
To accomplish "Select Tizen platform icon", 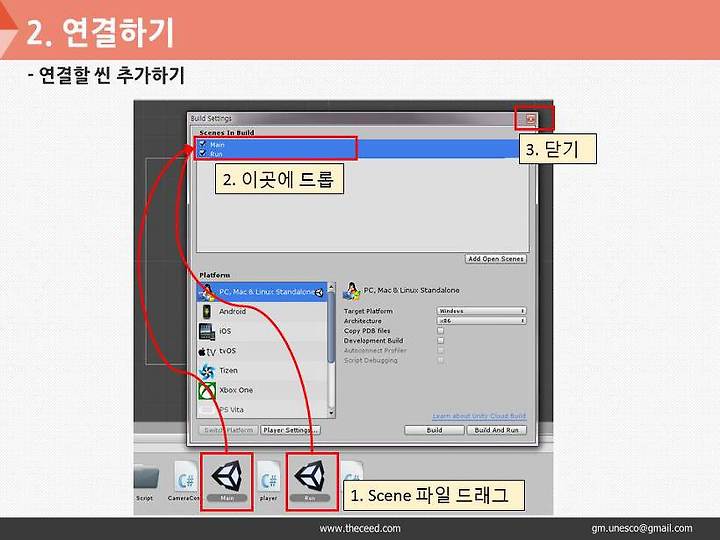I will pos(207,371).
